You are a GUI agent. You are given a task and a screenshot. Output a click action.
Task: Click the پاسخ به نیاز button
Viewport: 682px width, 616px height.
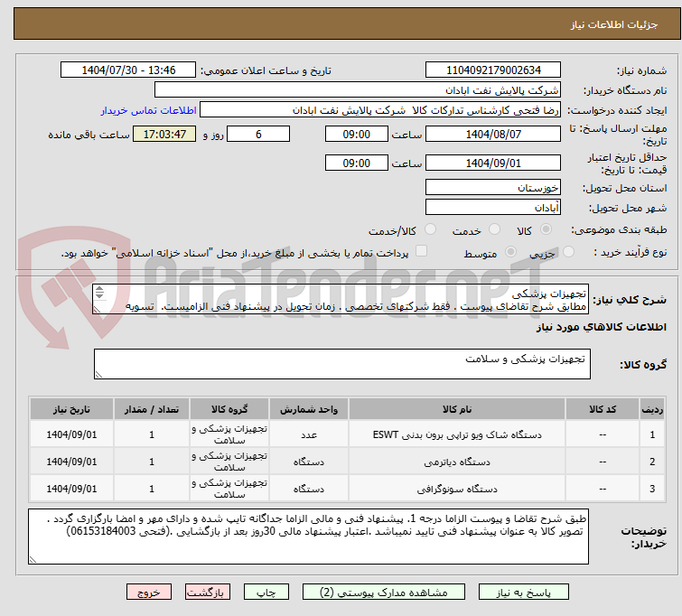524,593
